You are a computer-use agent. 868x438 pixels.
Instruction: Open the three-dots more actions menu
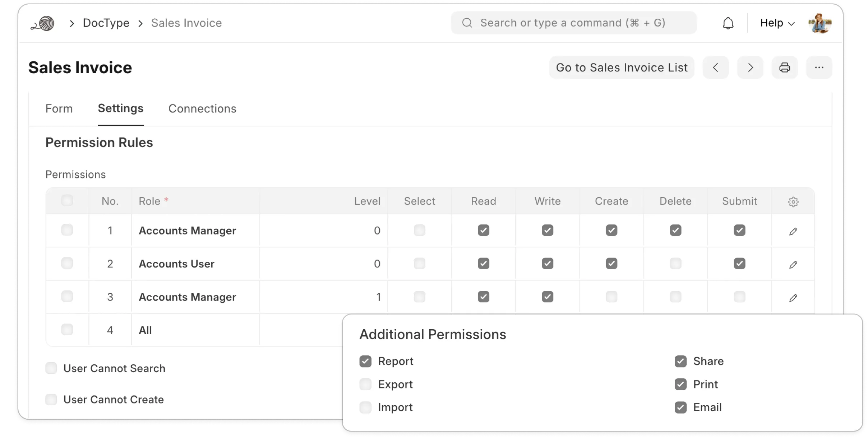tap(819, 67)
